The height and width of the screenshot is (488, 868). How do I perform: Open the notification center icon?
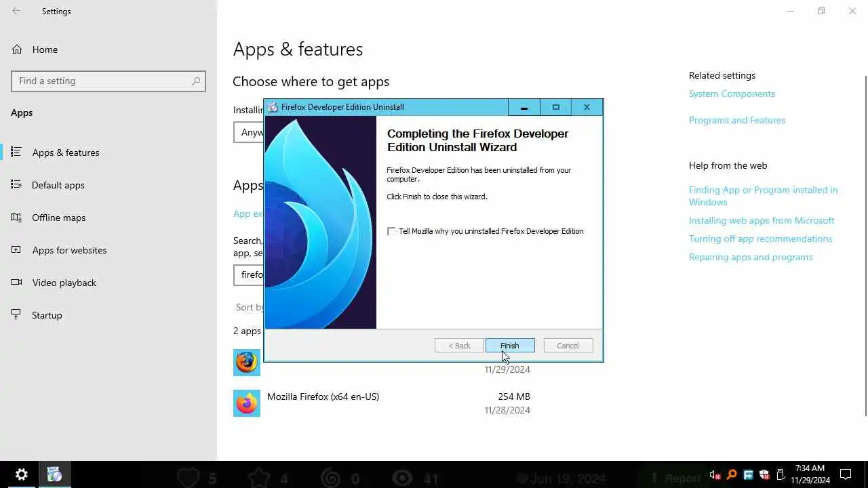tap(846, 474)
